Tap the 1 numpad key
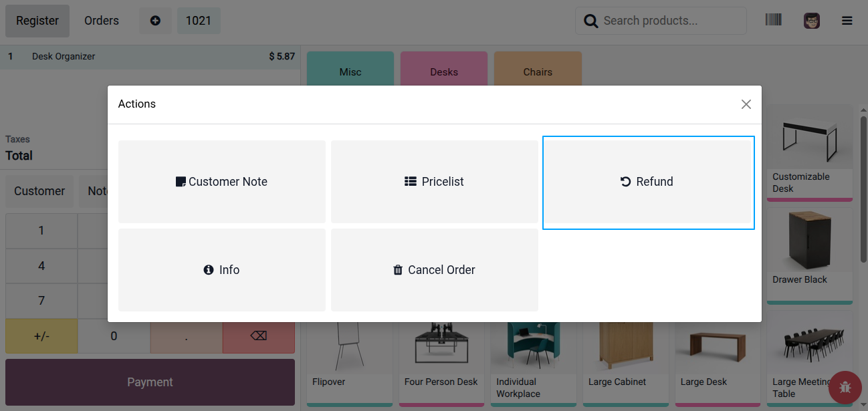 coord(41,231)
